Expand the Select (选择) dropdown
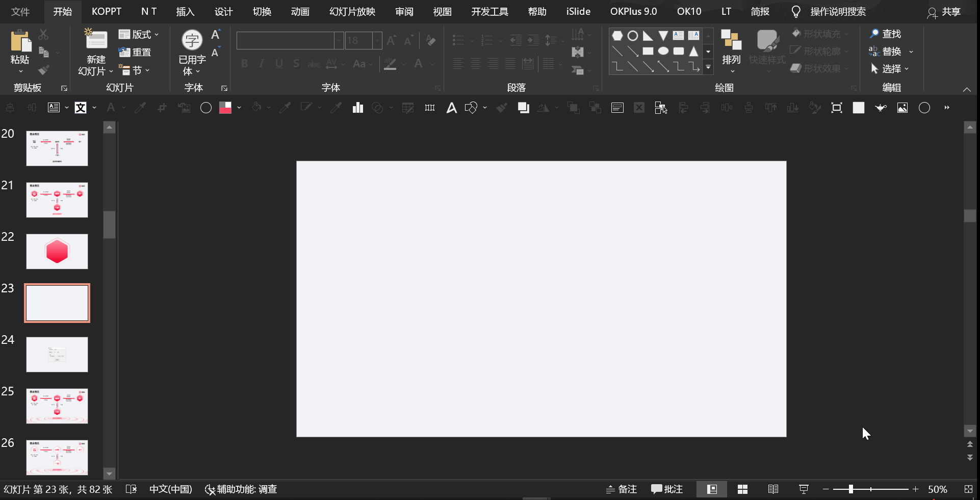This screenshot has width=980, height=500. (891, 69)
